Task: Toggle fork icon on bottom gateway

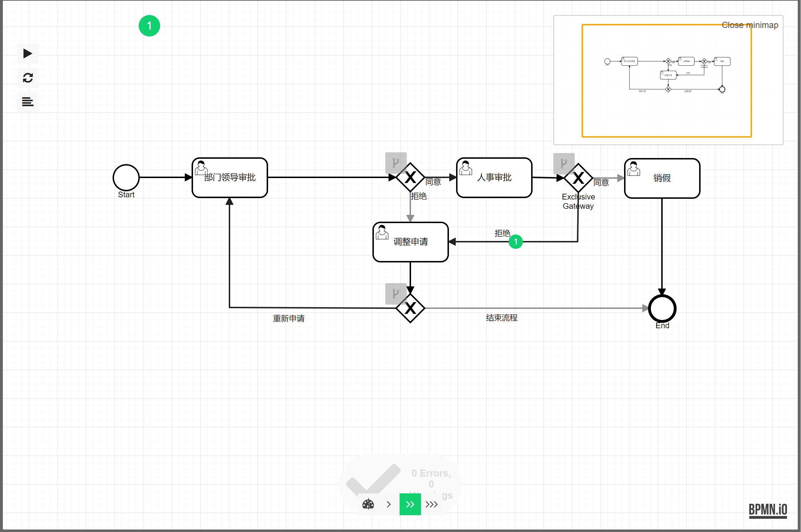Action: click(395, 294)
